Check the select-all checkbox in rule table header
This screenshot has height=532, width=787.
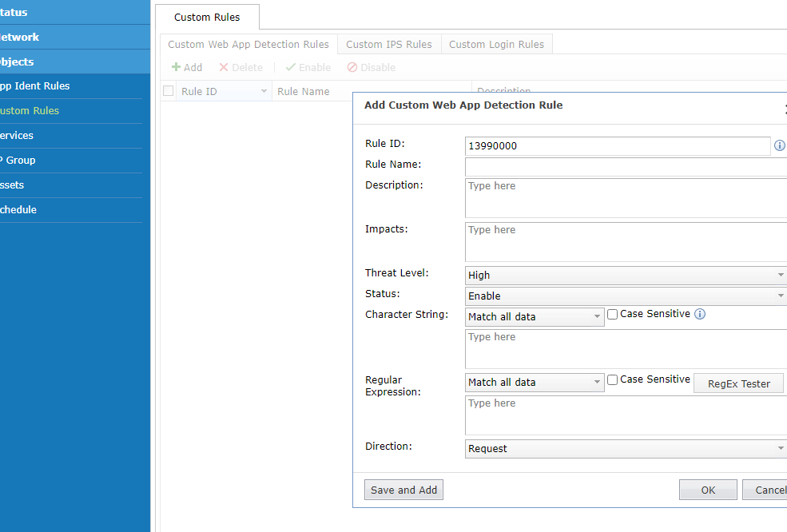pos(168,91)
